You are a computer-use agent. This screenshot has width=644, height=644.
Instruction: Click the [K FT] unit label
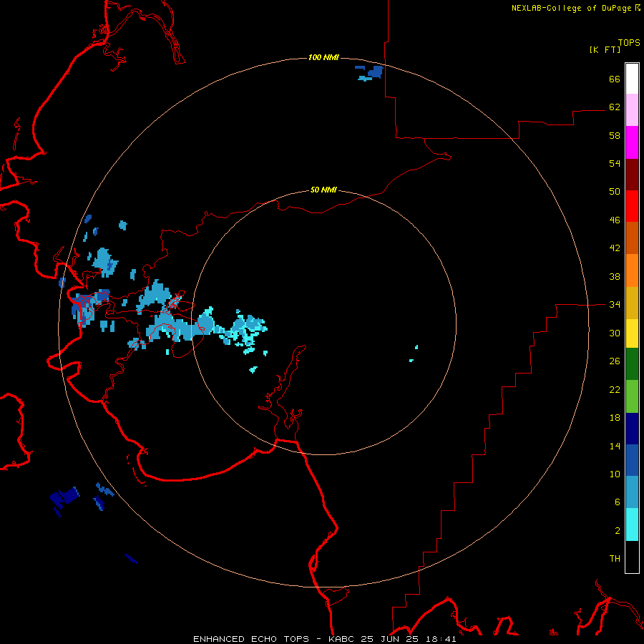(605, 50)
